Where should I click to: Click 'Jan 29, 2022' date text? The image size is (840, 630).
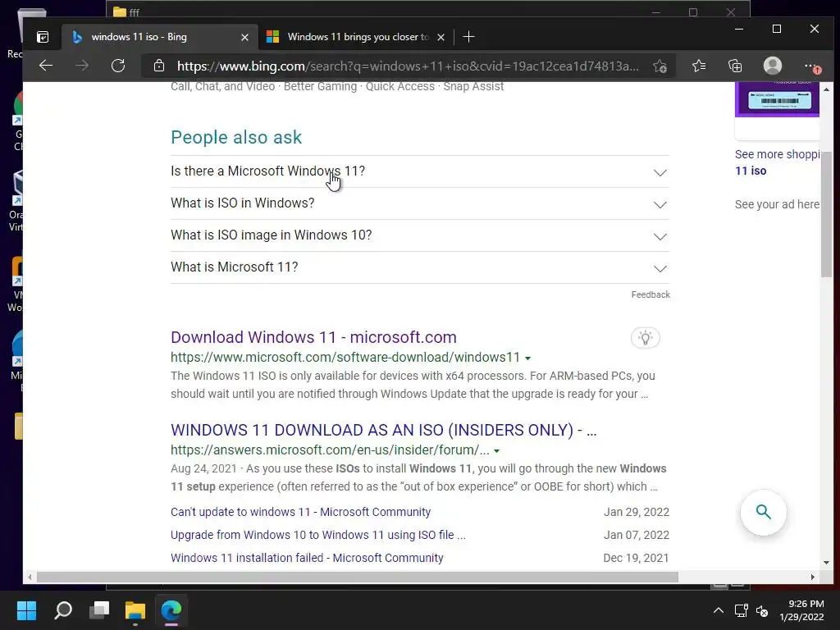[x=637, y=512]
